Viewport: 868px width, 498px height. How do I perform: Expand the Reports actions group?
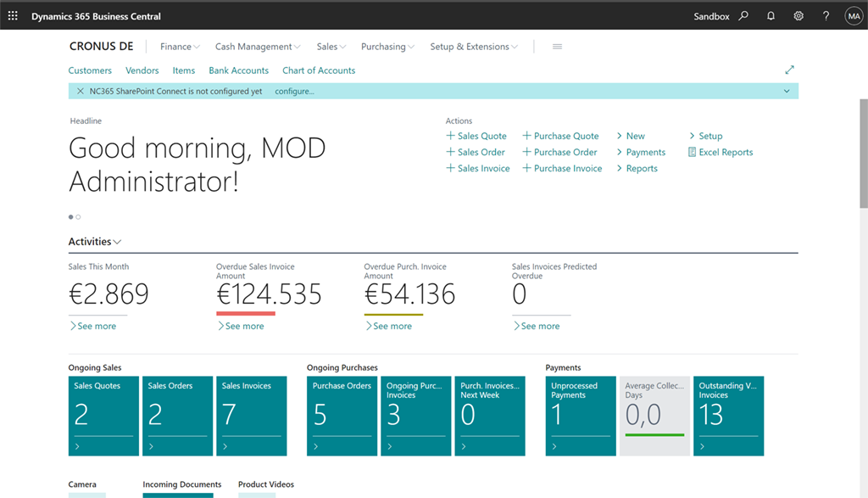tap(637, 168)
